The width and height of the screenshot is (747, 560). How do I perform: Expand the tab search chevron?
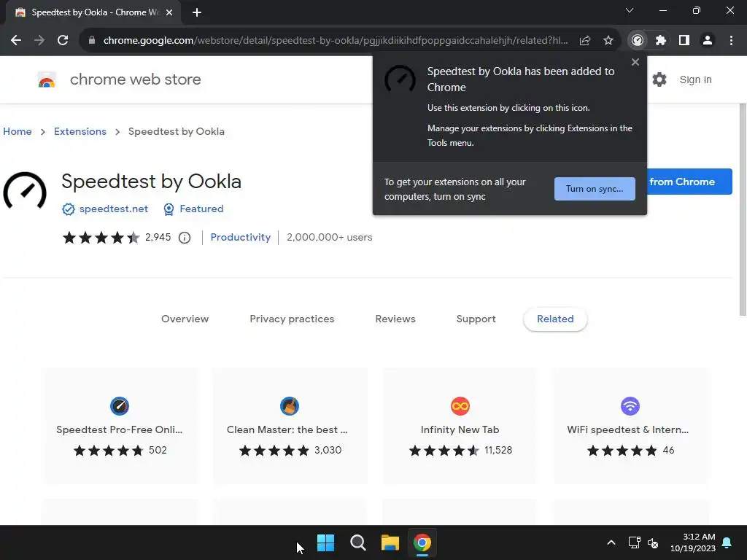[630, 10]
